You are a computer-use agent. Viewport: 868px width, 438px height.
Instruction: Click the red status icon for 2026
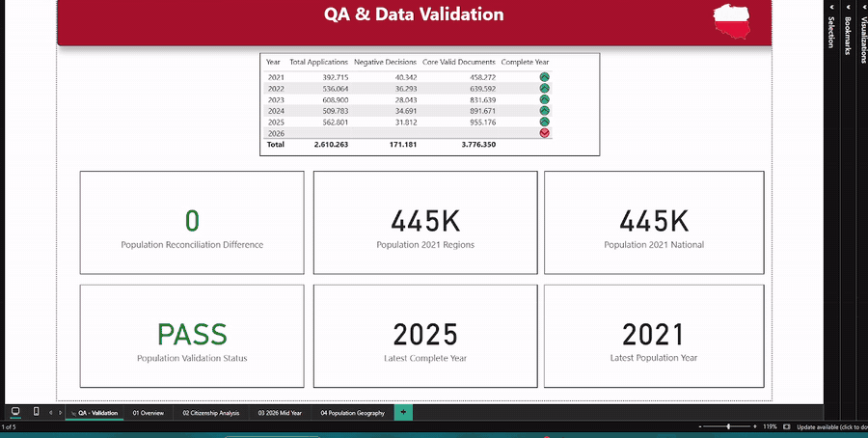pos(545,133)
